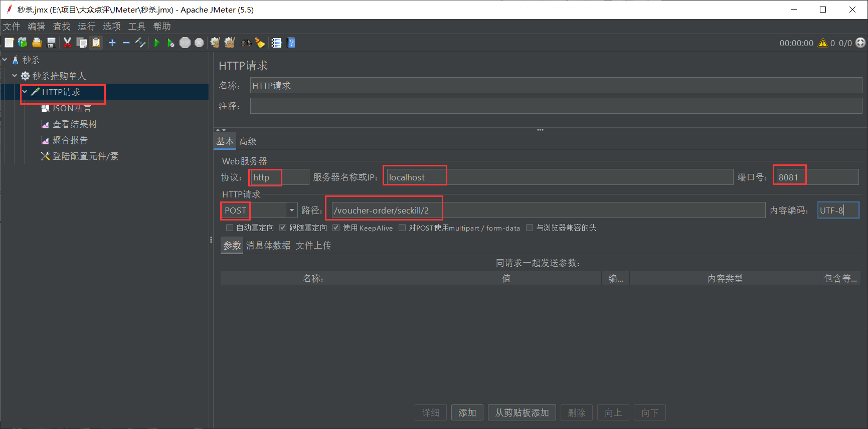
Task: Click the 添加 button
Action: click(x=467, y=412)
